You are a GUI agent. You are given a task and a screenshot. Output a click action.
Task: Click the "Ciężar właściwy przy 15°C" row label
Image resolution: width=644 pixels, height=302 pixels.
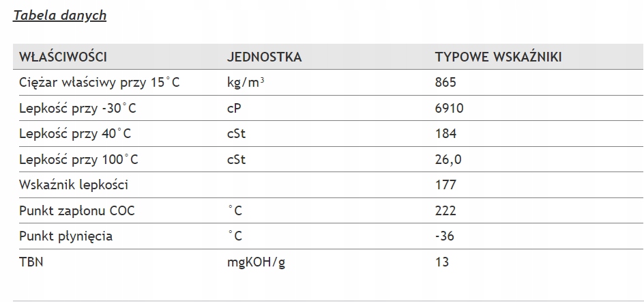[99, 83]
